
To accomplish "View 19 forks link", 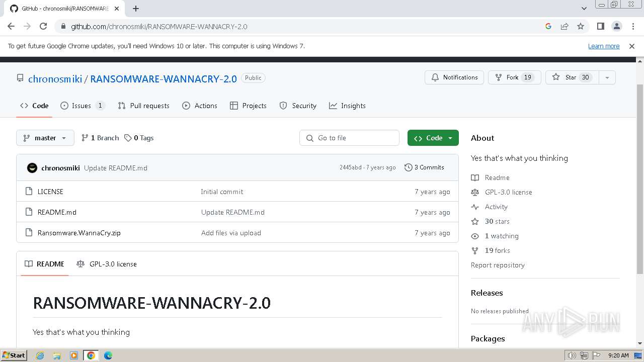I will (x=491, y=250).
